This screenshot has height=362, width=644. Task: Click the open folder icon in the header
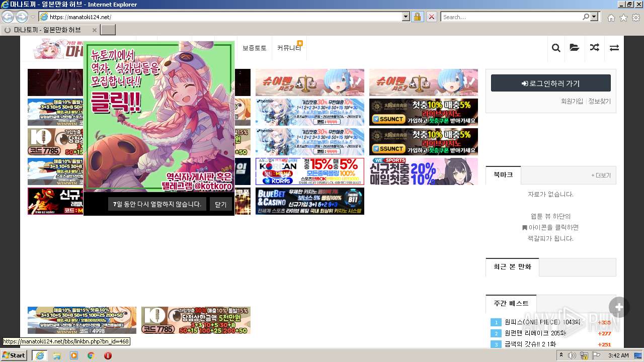(575, 48)
